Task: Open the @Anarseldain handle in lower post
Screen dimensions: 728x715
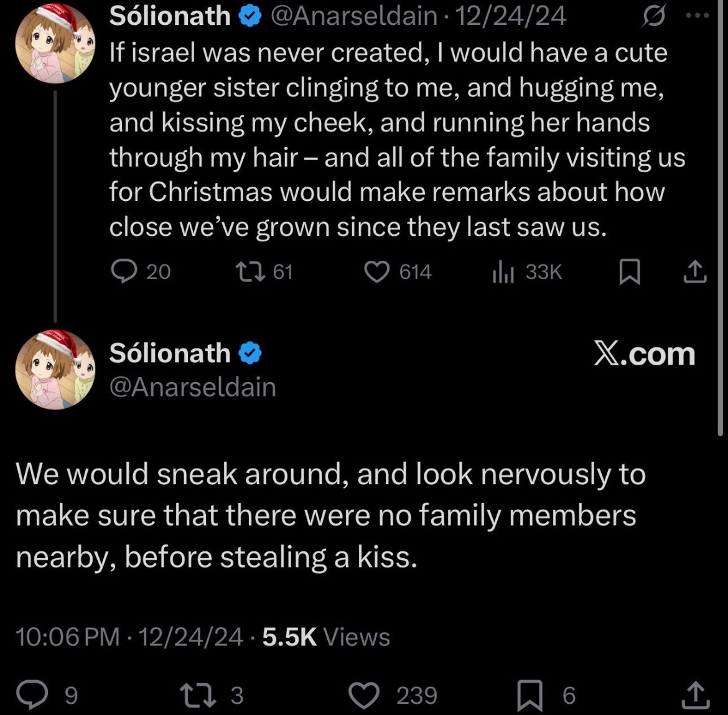Action: pos(193,387)
